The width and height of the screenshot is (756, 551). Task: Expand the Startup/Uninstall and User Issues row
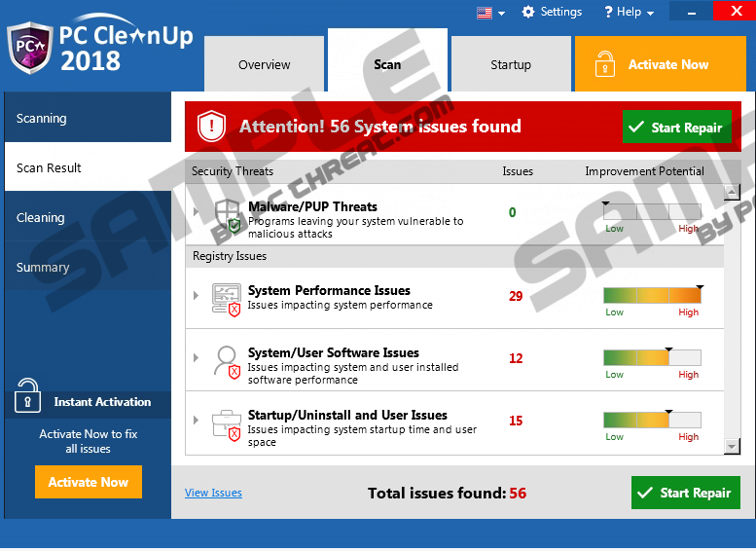coord(196,420)
